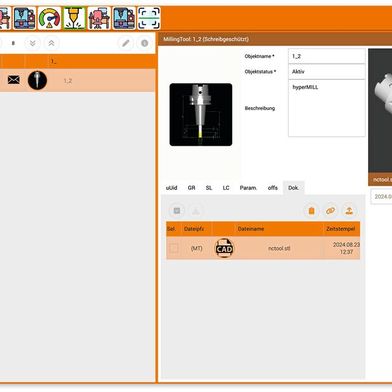This screenshot has height=392, width=392.
Task: Click the nctool.stl file name
Action: click(x=279, y=248)
